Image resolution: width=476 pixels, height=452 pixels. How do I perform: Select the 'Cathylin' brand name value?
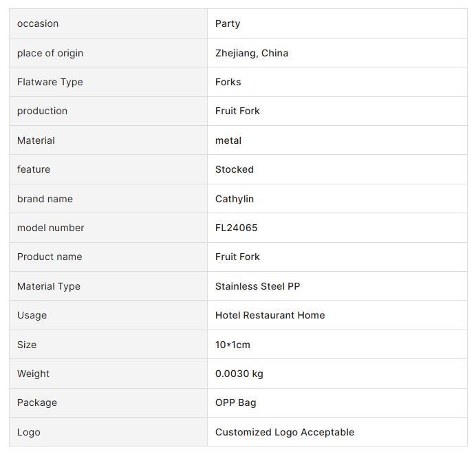235,199
